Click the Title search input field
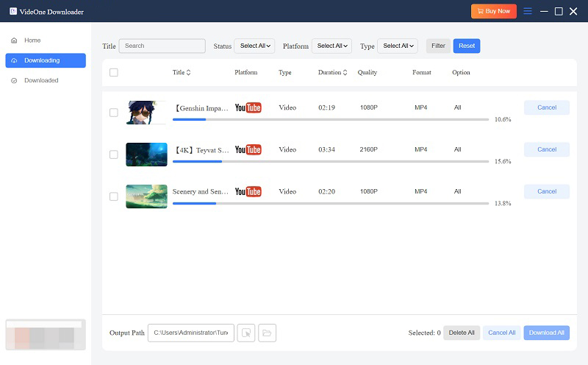 [162, 46]
